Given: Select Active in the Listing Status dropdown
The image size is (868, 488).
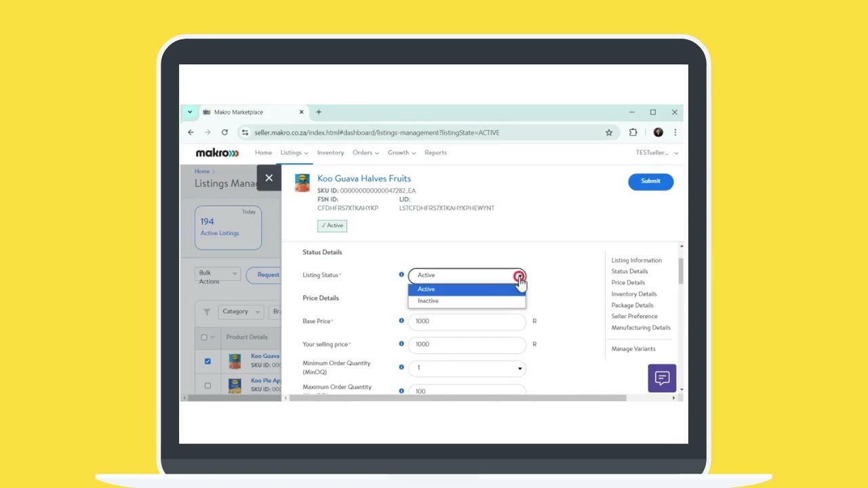Looking at the screenshot, I should 467,289.
